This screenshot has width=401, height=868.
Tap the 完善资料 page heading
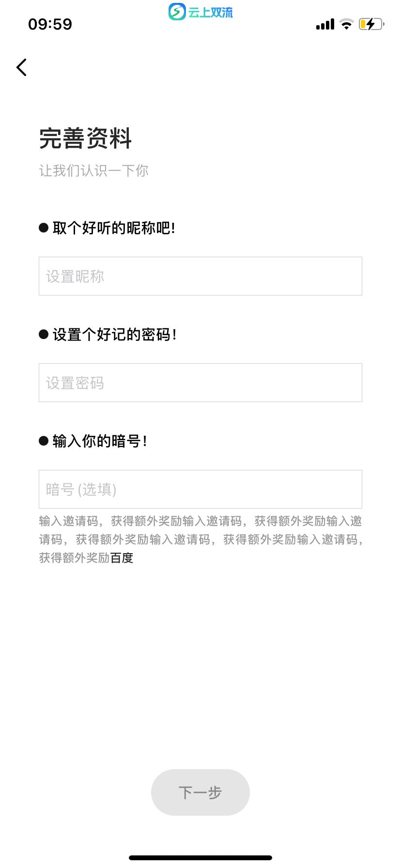[x=85, y=139]
